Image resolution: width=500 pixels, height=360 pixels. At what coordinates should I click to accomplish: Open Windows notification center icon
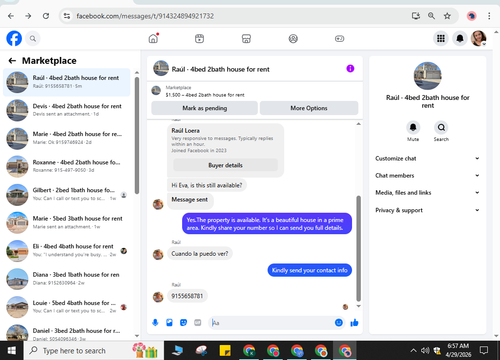(484, 350)
